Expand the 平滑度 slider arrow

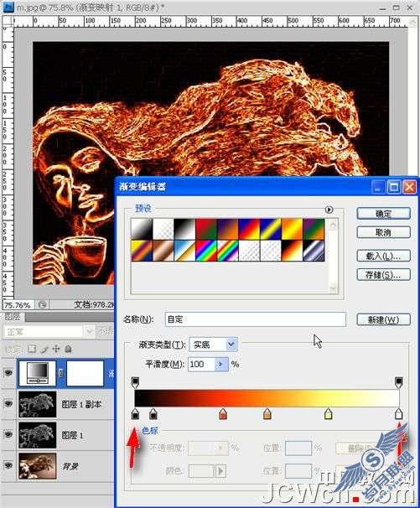(221, 364)
